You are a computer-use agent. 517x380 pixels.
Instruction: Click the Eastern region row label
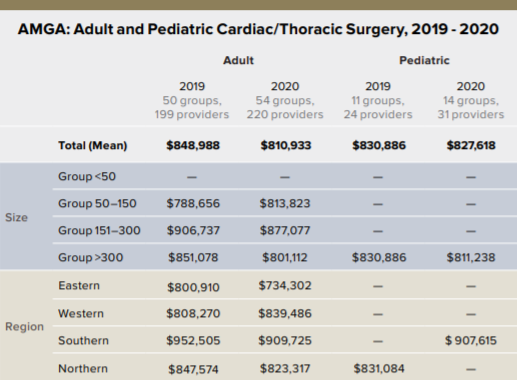(x=79, y=286)
